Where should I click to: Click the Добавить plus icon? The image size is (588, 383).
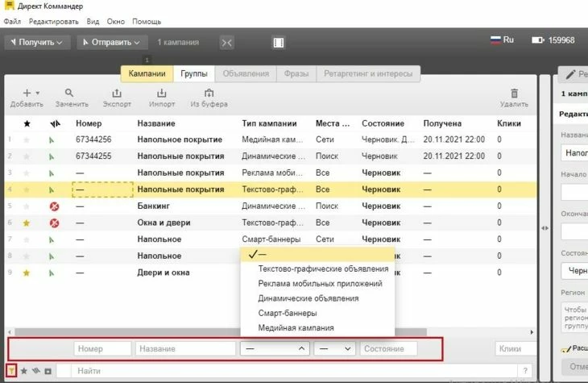click(27, 93)
